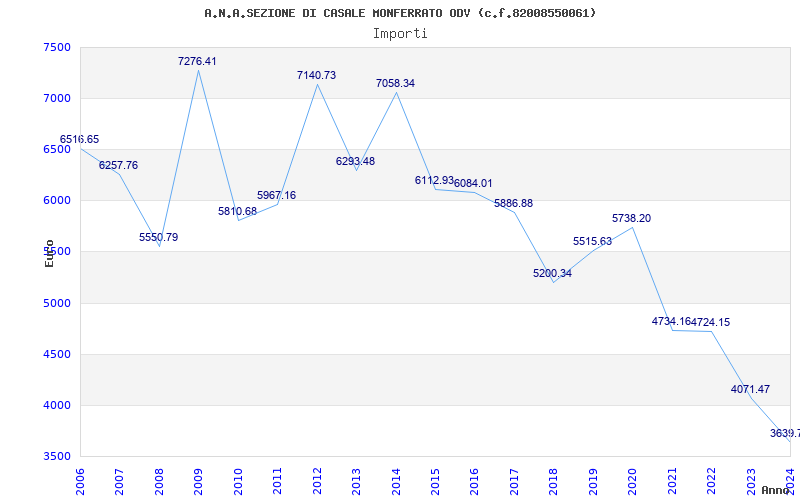Screen dimensions: 800x500
Task: Click x-axis year 2007
Action: click(119, 481)
